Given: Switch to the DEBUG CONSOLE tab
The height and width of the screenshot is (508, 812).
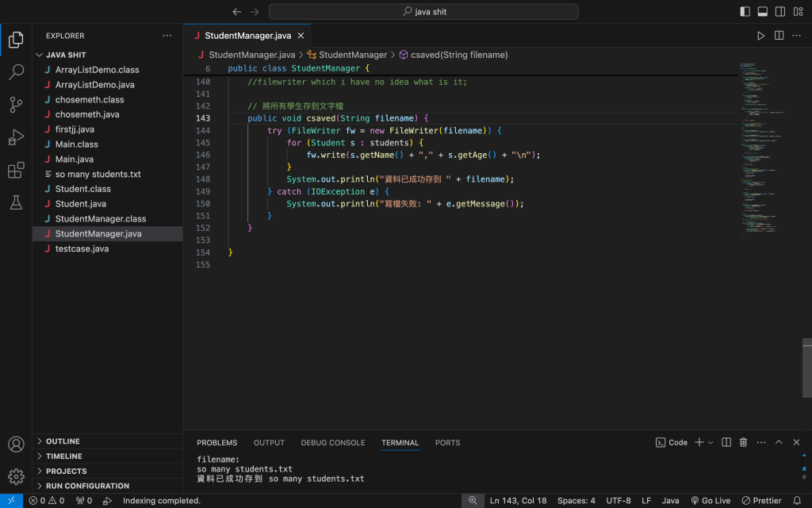Looking at the screenshot, I should point(333,443).
